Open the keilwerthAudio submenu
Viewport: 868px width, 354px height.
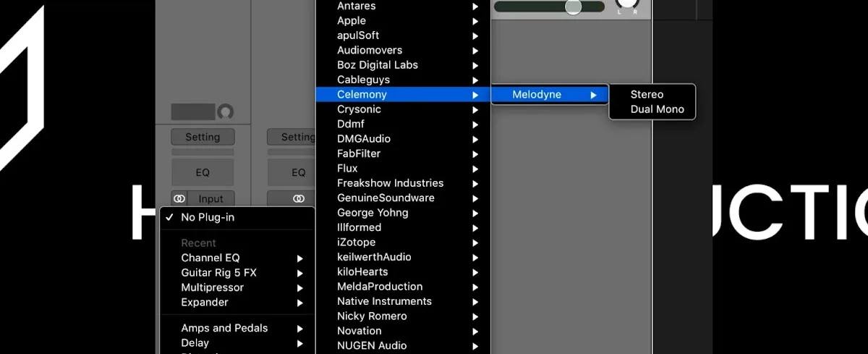point(403,257)
